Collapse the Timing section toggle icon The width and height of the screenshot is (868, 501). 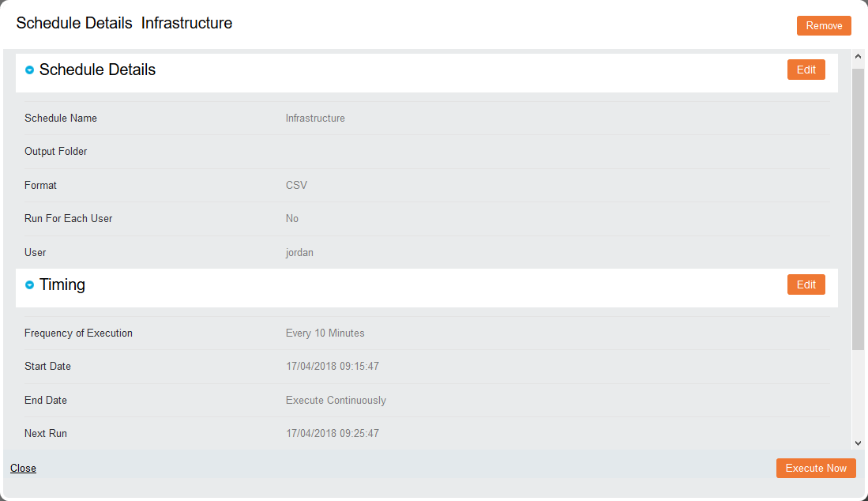pos(30,284)
